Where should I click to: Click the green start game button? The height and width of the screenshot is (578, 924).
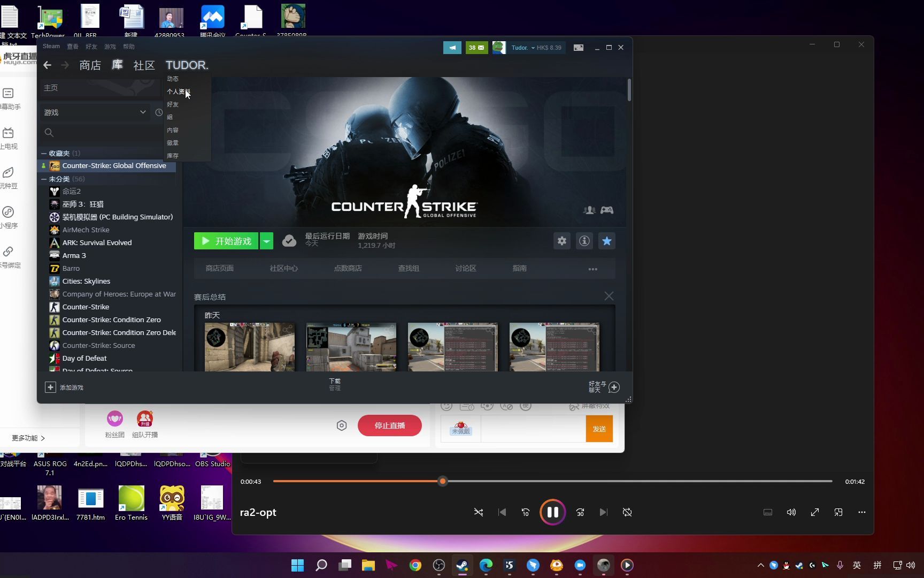click(x=226, y=241)
